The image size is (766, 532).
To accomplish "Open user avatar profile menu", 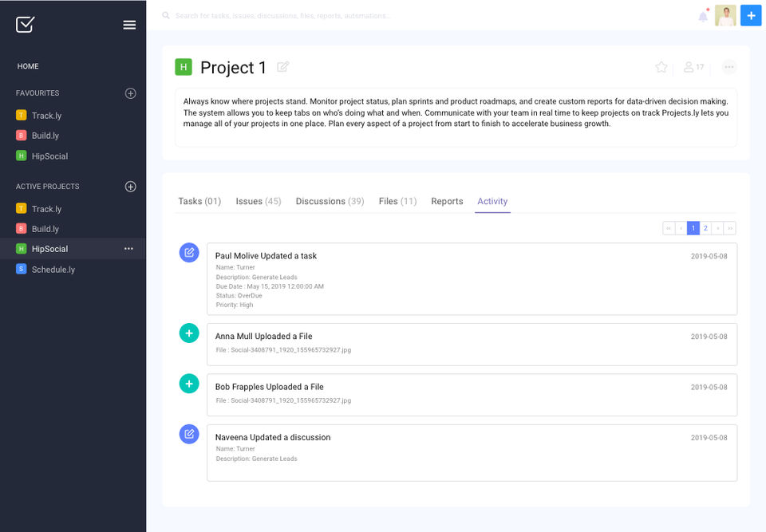I will pyautogui.click(x=725, y=16).
